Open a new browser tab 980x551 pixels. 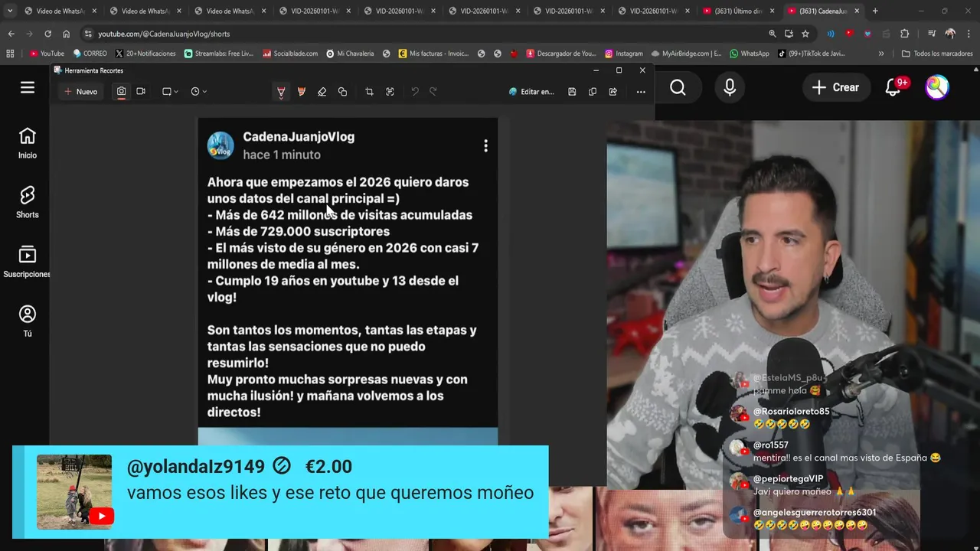point(875,11)
